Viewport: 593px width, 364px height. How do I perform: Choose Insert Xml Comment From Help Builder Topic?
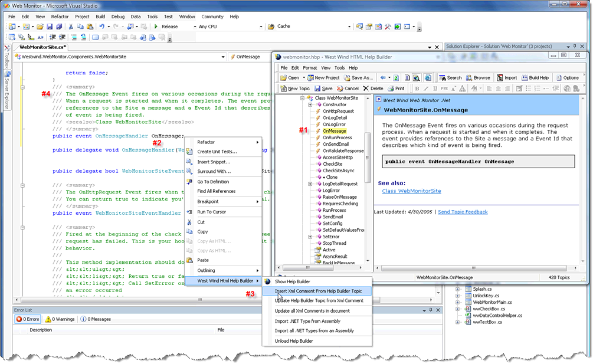pos(317,291)
